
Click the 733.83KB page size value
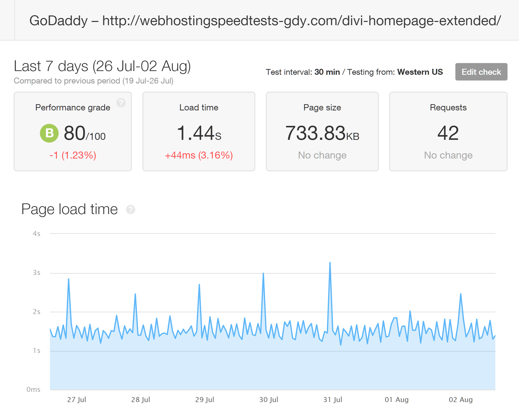click(322, 133)
